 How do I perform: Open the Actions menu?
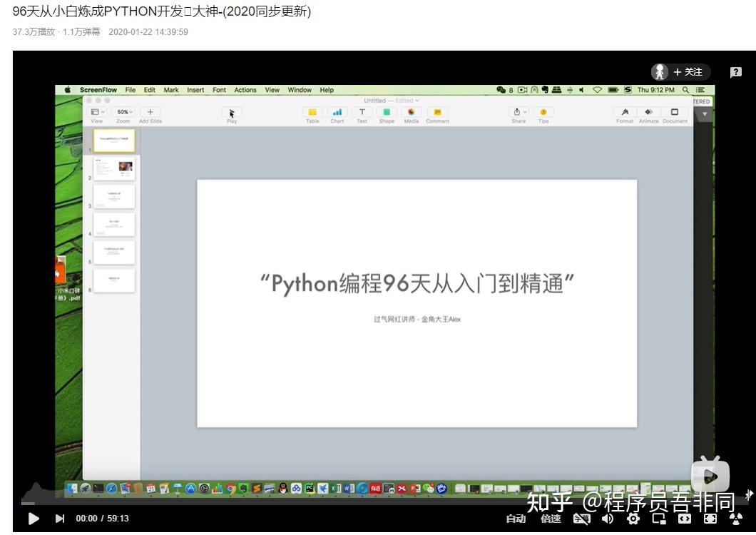click(x=245, y=90)
